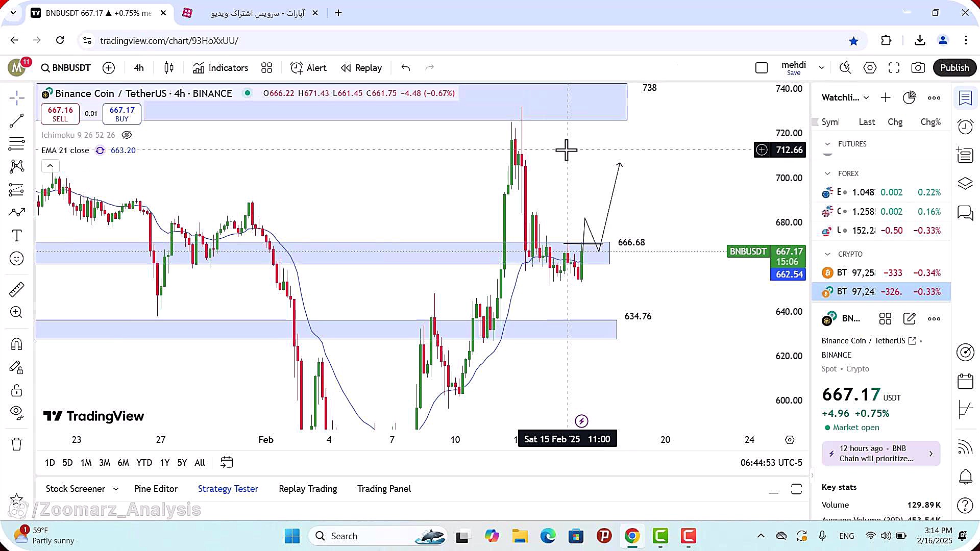Open quick search icon in toolbar

(x=845, y=68)
